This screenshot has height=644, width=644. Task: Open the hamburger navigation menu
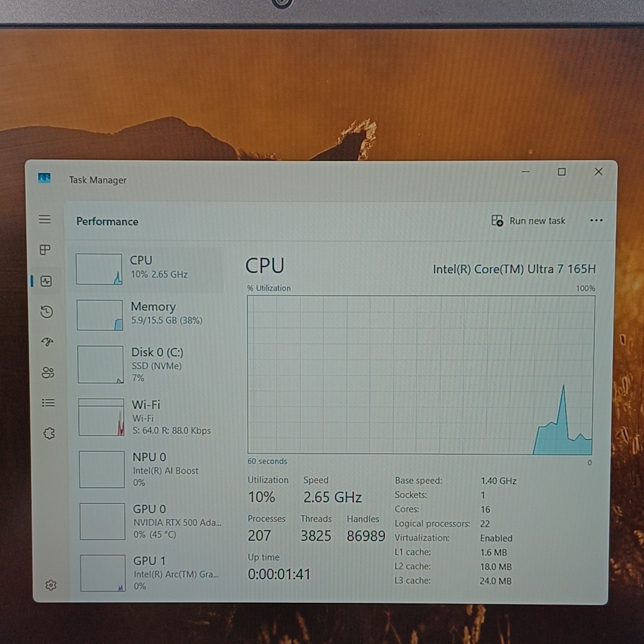tap(45, 219)
